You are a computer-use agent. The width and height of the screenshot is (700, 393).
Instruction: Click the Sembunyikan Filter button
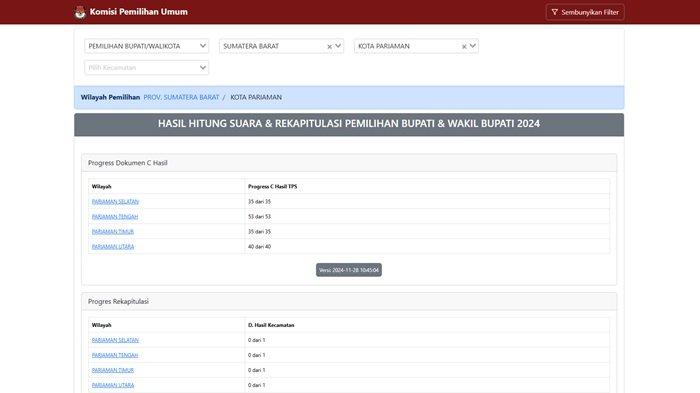tap(585, 12)
